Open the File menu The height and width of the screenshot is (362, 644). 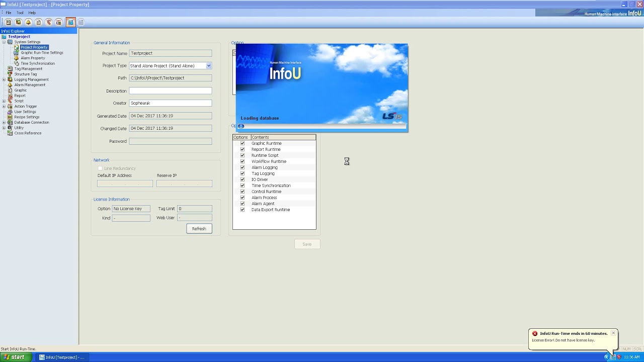pyautogui.click(x=9, y=13)
